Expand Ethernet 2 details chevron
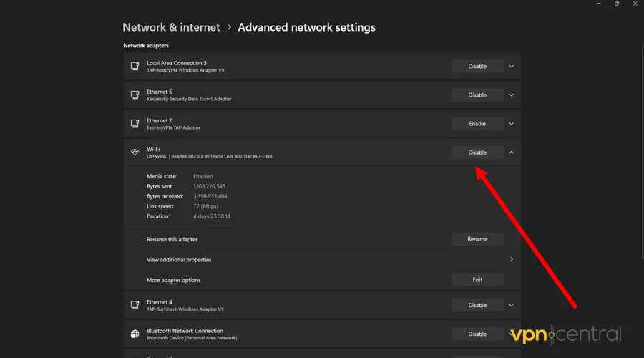 pyautogui.click(x=512, y=124)
